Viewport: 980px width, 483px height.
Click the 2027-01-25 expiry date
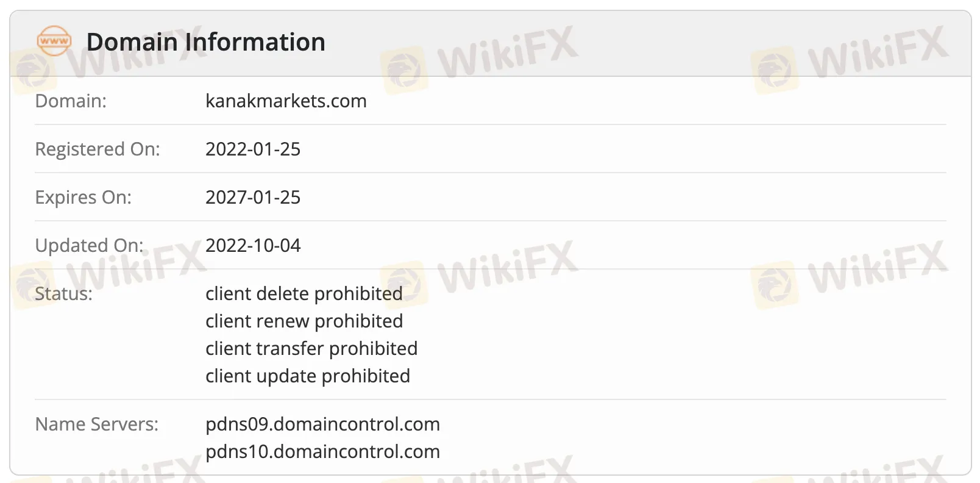(253, 197)
